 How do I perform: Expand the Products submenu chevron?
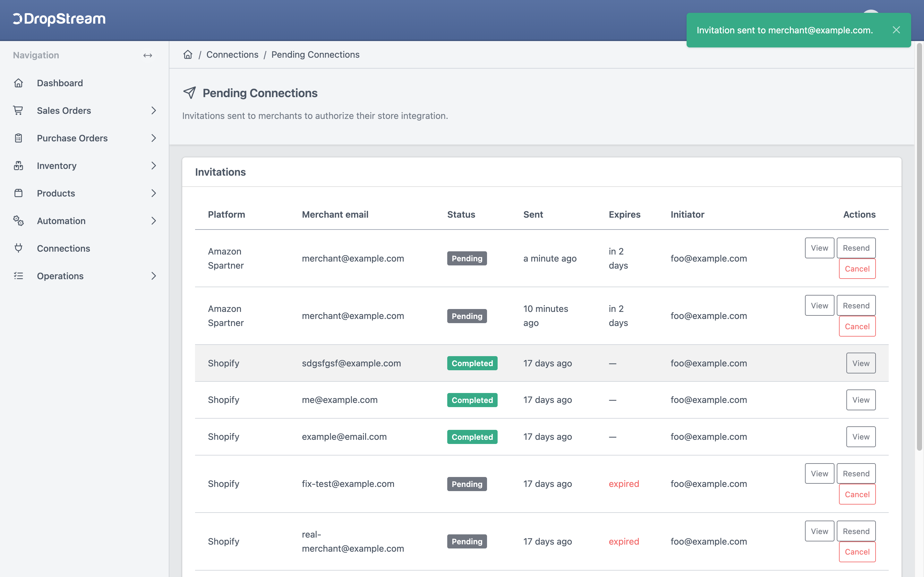pos(153,193)
